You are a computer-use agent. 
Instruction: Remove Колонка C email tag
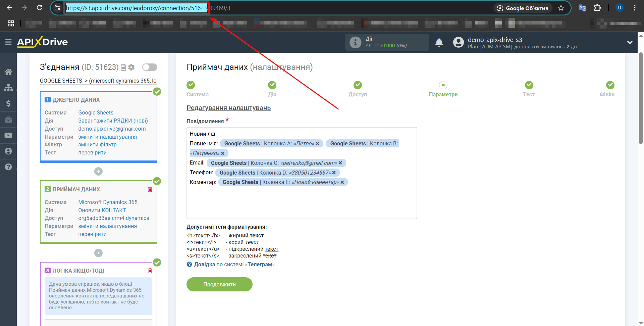click(x=340, y=163)
